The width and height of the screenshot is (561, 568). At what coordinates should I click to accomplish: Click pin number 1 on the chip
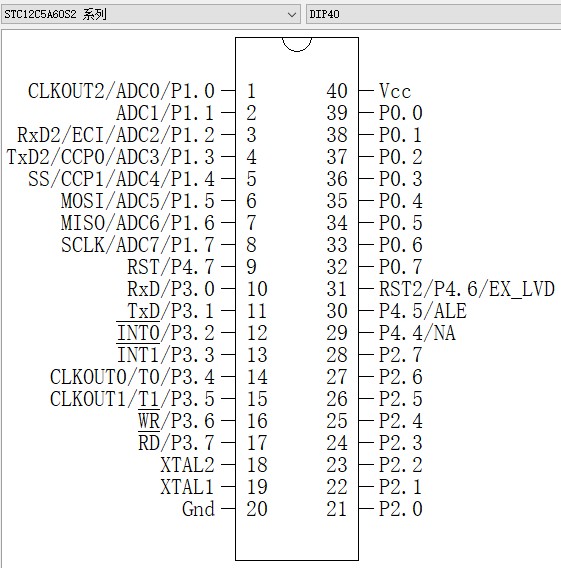(x=251, y=91)
